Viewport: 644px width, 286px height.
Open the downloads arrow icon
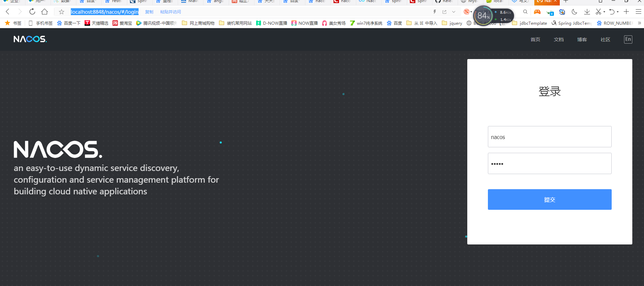pyautogui.click(x=587, y=12)
